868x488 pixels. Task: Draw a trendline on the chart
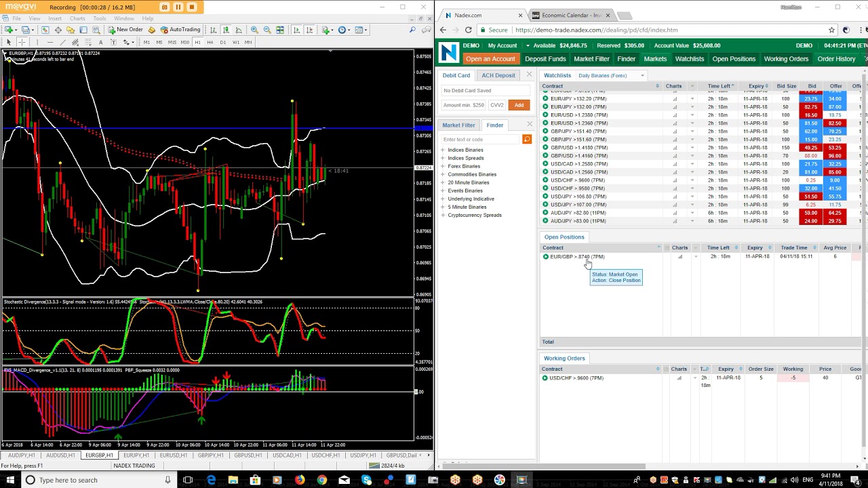[x=62, y=42]
